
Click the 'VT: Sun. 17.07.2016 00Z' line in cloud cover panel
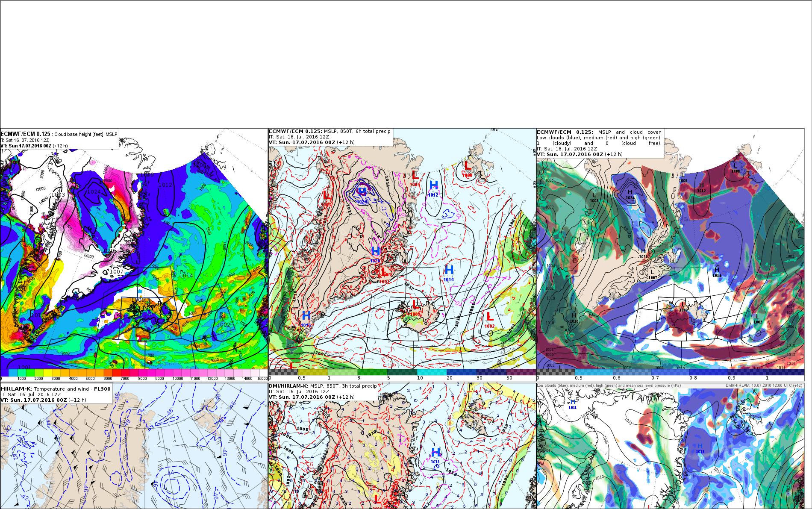point(570,154)
